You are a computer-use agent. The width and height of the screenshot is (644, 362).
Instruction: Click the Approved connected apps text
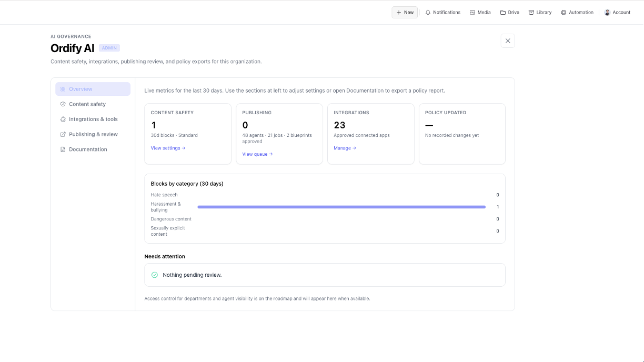click(x=361, y=135)
